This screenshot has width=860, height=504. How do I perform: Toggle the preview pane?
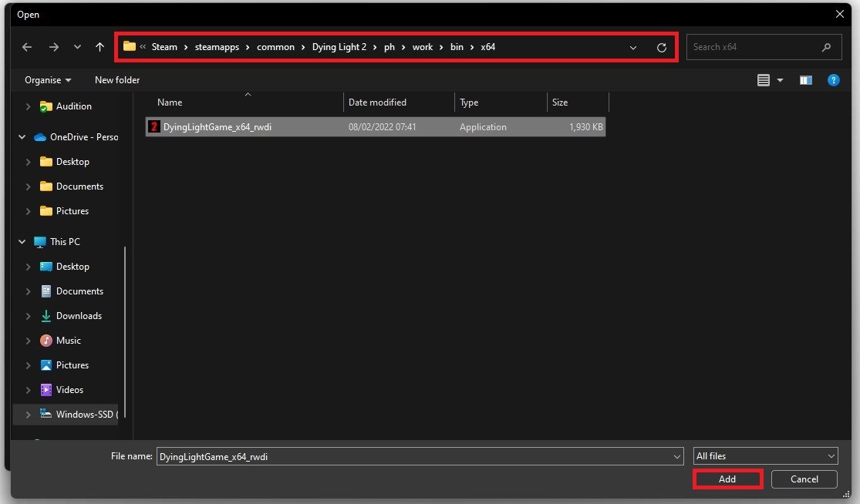(806, 80)
